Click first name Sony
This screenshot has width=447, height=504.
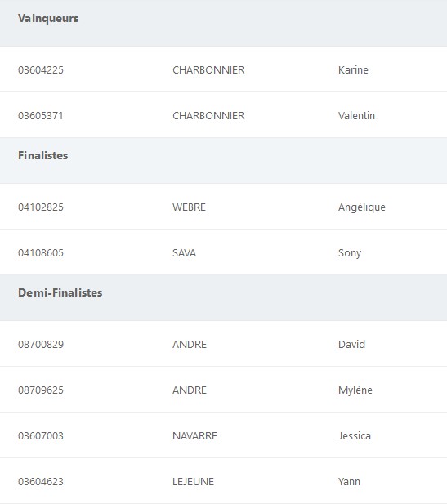pyautogui.click(x=350, y=253)
